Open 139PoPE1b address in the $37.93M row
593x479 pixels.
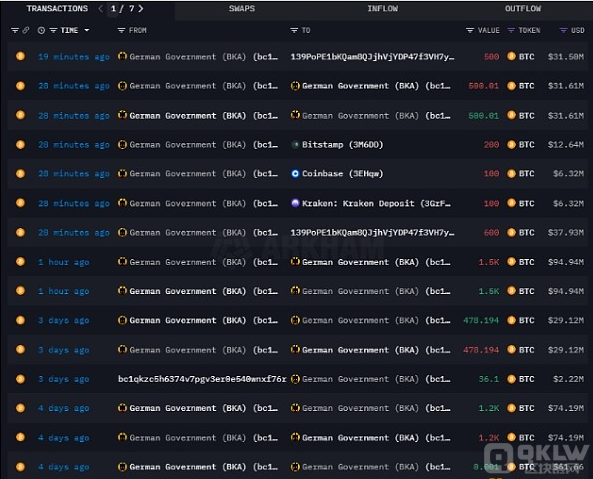(372, 233)
